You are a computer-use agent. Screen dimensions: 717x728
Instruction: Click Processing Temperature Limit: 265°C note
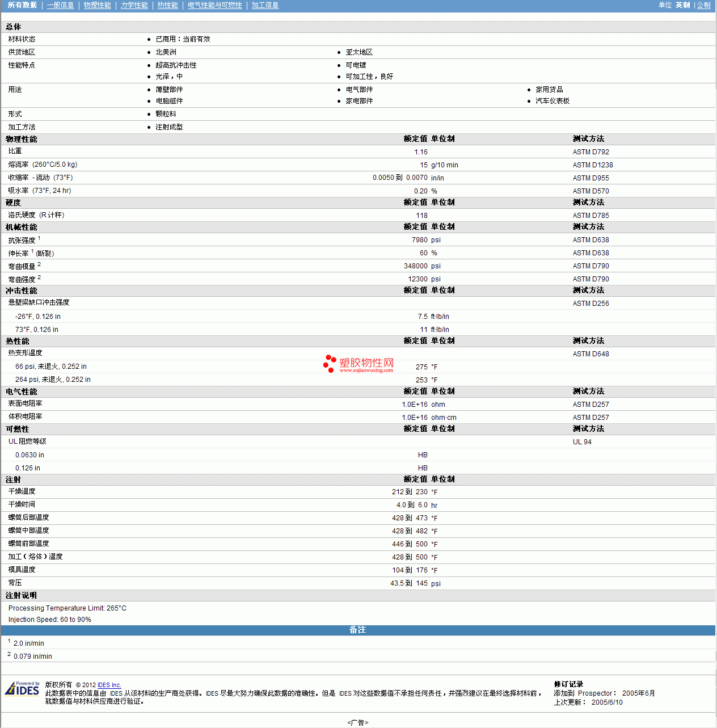[x=68, y=608]
